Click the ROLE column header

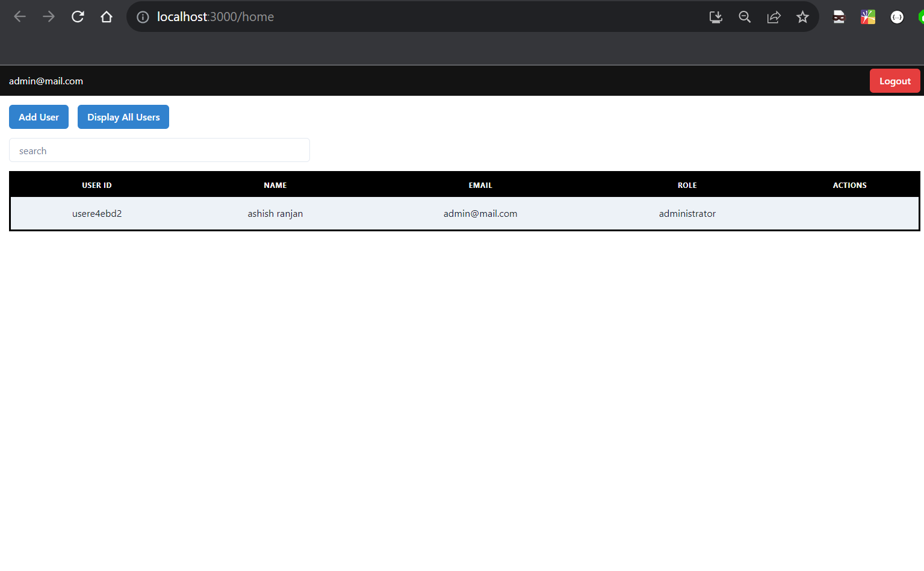pos(687,185)
